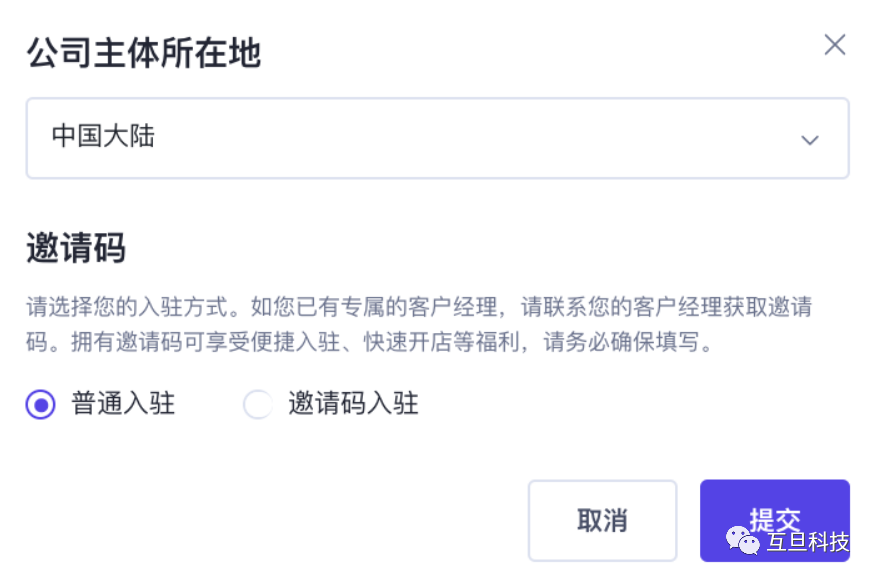Click the 公司主体所在地 heading
Viewport: 879px width, 581px height.
point(144,53)
